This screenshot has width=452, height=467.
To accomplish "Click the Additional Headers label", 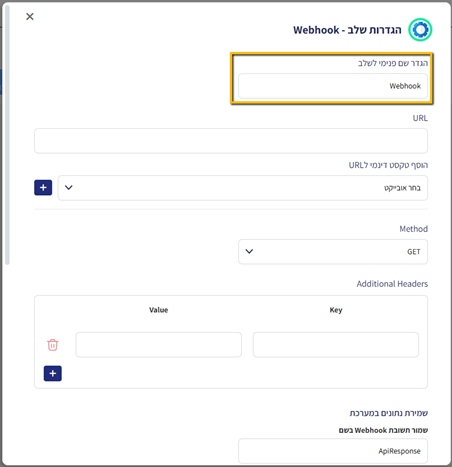I will pos(392,284).
